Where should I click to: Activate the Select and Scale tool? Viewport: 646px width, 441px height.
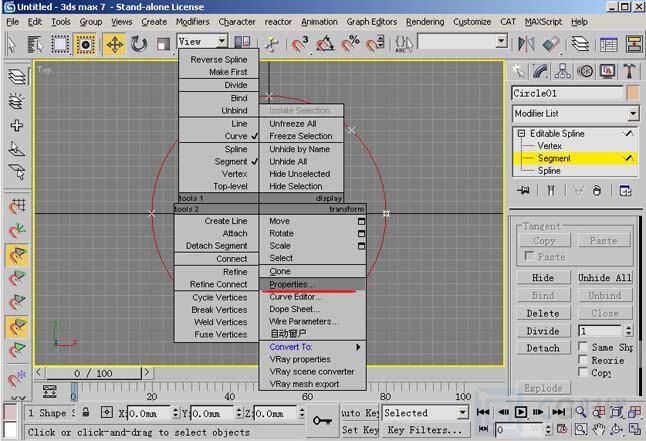[x=163, y=44]
